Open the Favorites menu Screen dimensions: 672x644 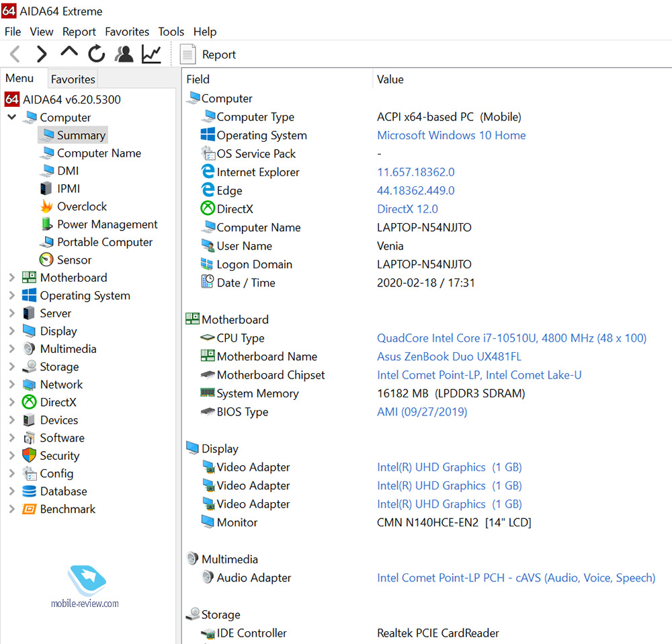point(127,32)
